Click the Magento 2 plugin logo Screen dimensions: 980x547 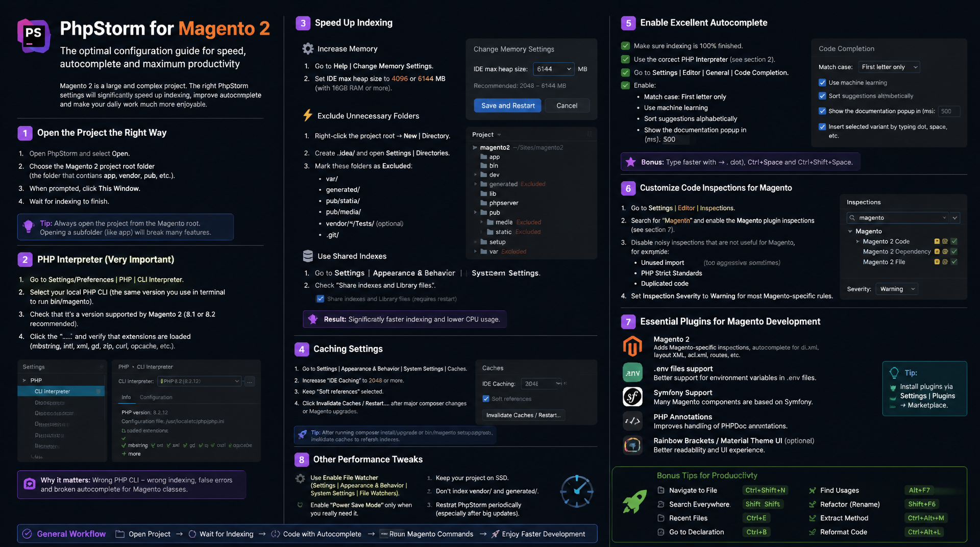pos(632,346)
